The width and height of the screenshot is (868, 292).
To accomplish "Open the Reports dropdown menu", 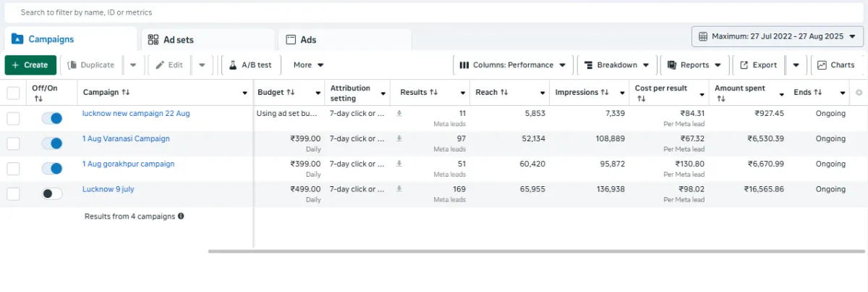I will point(694,65).
